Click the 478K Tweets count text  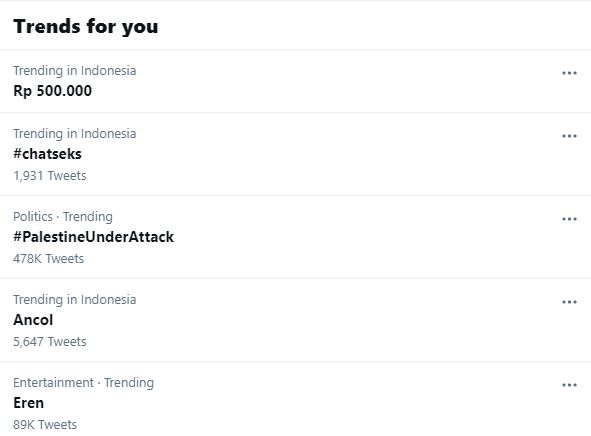(49, 259)
